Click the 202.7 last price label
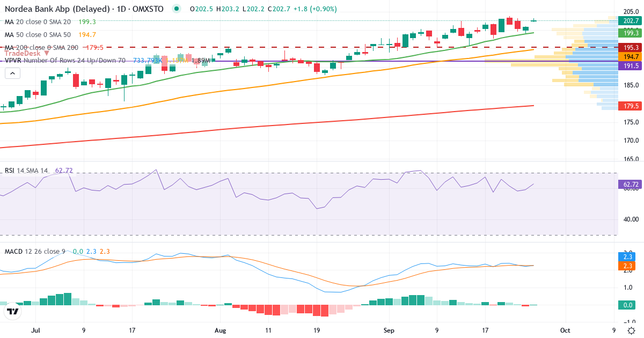The width and height of the screenshot is (644, 338). tap(629, 20)
